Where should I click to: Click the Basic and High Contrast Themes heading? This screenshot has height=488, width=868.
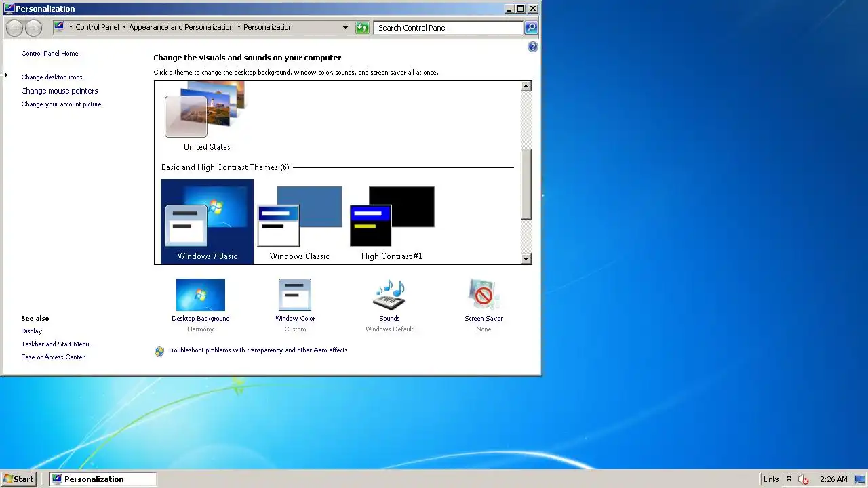[225, 167]
